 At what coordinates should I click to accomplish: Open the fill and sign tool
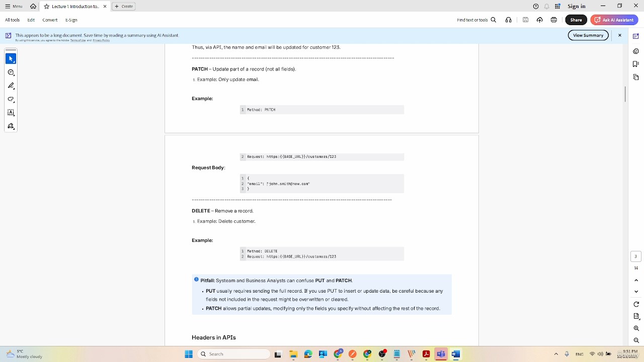point(11,126)
